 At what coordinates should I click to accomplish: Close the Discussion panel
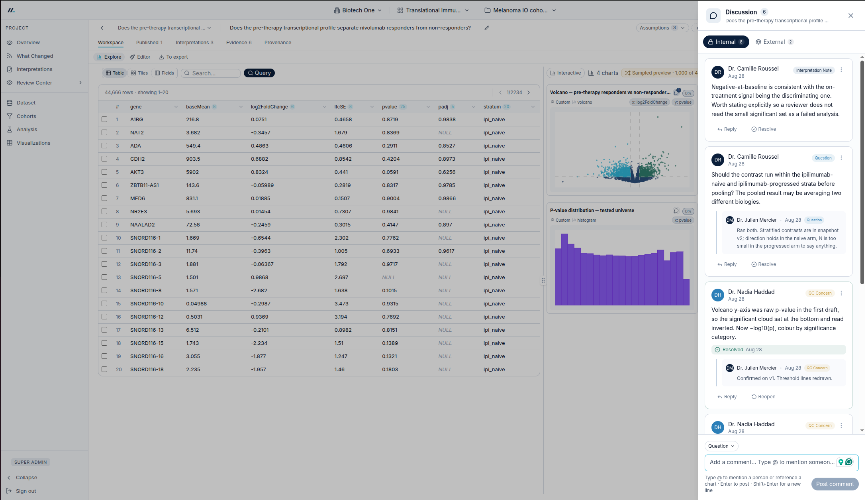851,16
